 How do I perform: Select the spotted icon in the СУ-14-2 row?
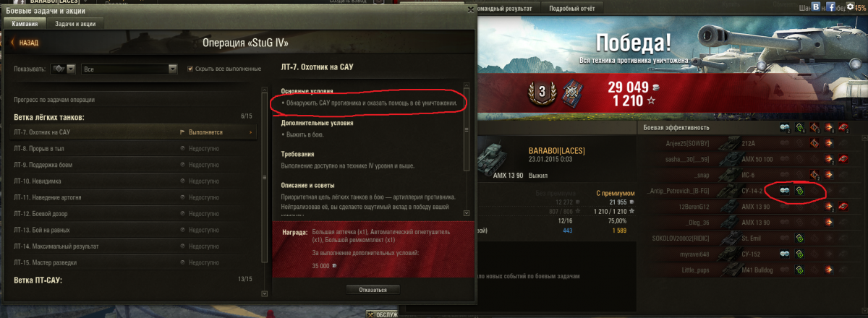coord(784,191)
